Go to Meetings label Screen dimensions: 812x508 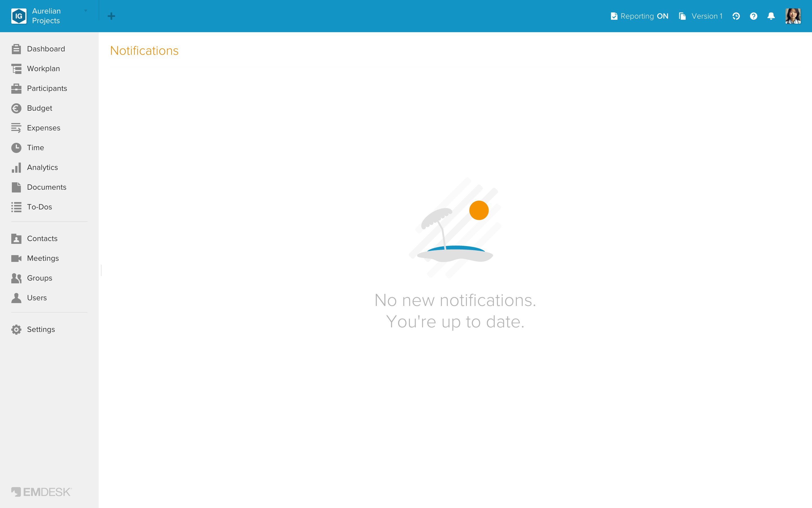pyautogui.click(x=43, y=258)
